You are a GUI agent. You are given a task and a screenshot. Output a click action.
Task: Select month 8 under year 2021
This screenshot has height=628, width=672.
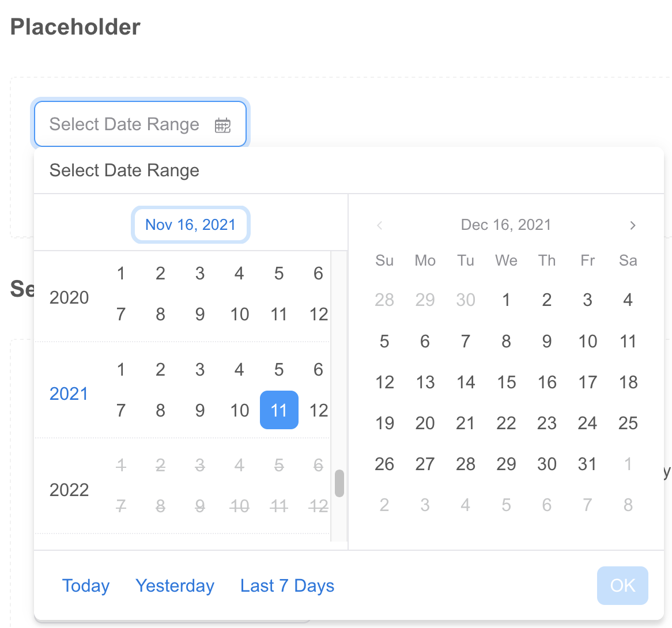[160, 410]
